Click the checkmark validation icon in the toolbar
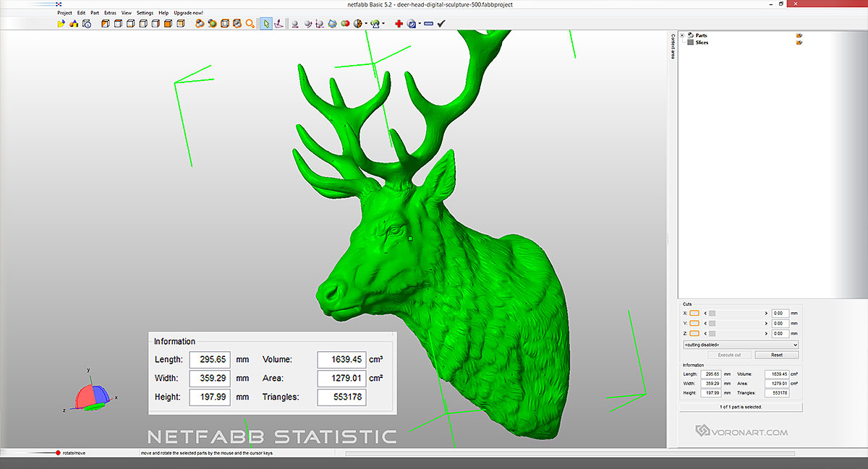Screen dimensions: 868x469 point(440,23)
